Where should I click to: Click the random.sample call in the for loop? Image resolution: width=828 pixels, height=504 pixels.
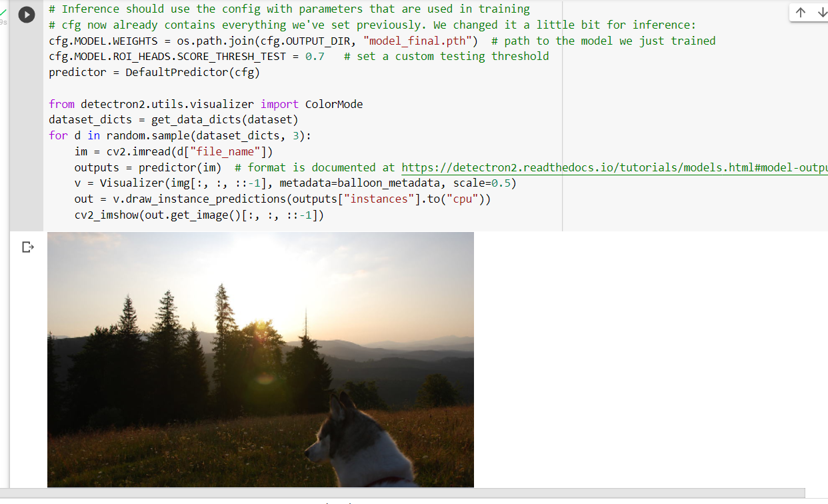click(147, 136)
